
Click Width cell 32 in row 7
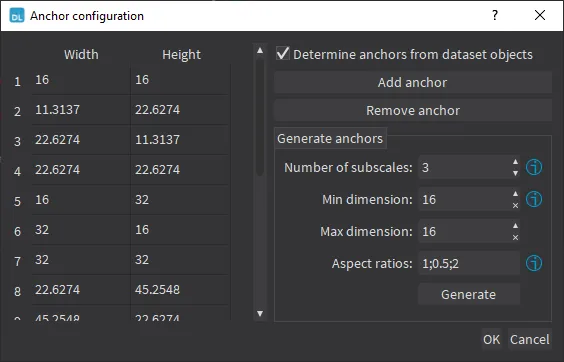(x=81, y=260)
